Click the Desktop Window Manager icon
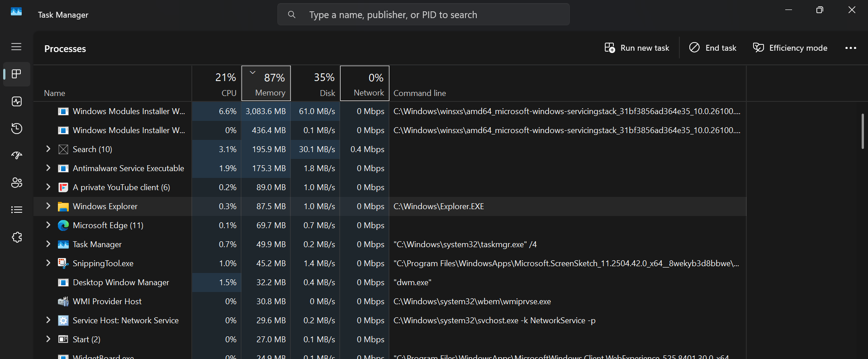The width and height of the screenshot is (868, 359). tap(63, 282)
